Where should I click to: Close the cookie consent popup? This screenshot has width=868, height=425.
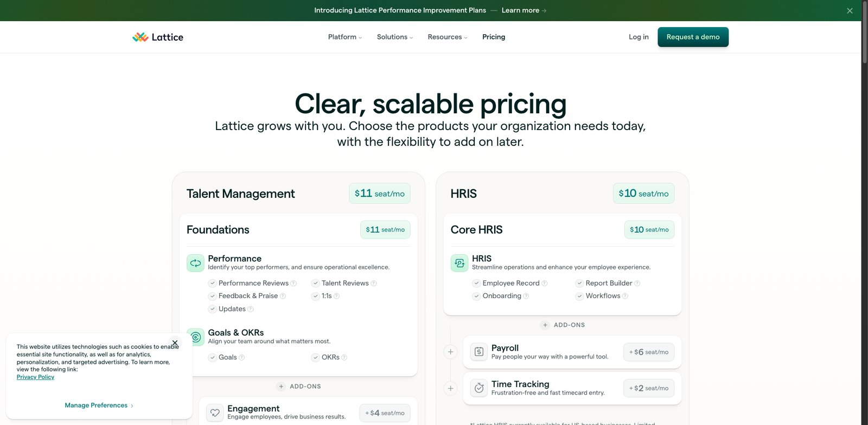(175, 343)
